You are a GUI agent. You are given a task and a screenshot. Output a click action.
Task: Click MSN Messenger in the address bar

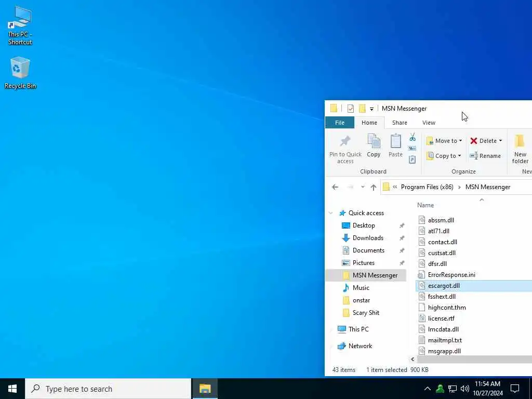(x=487, y=187)
